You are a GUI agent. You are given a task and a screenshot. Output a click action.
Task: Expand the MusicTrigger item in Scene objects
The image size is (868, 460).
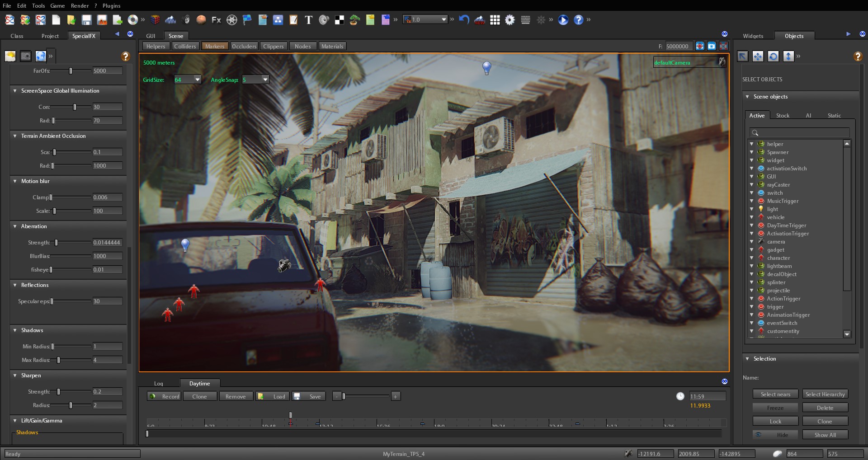pos(752,201)
